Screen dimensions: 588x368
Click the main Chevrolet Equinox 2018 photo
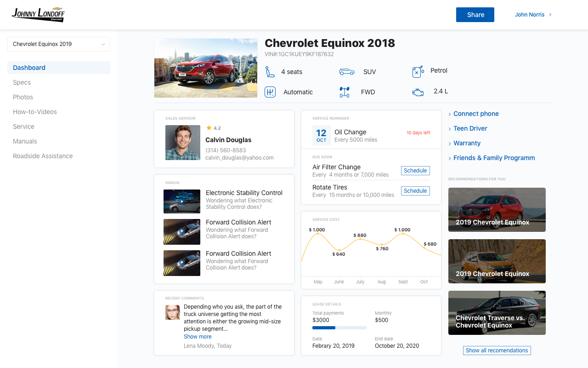tap(206, 68)
